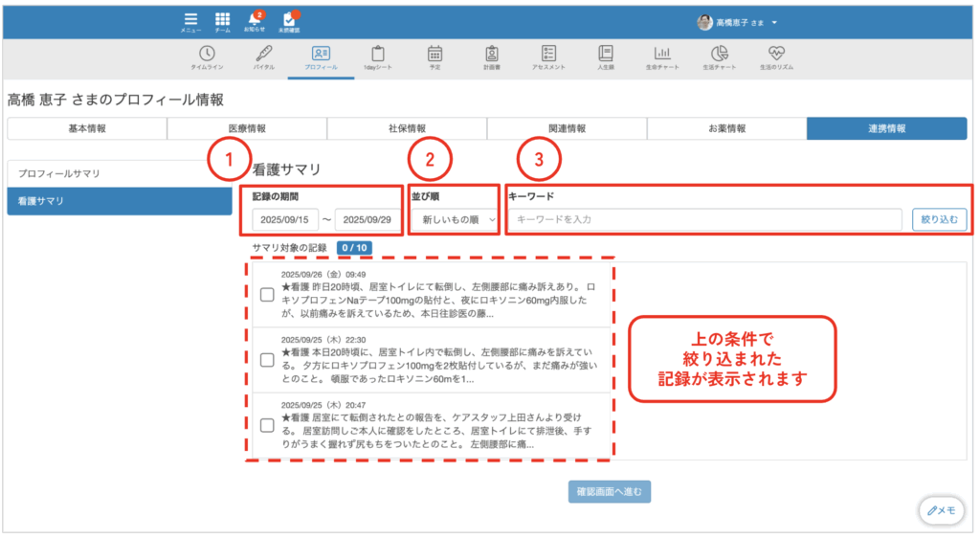Select プロフィールサマリ in the sidebar
This screenshot has width=980, height=539.
click(x=120, y=173)
